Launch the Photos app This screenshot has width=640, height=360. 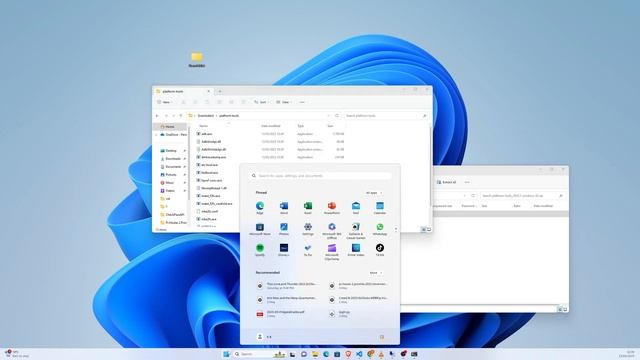[284, 229]
